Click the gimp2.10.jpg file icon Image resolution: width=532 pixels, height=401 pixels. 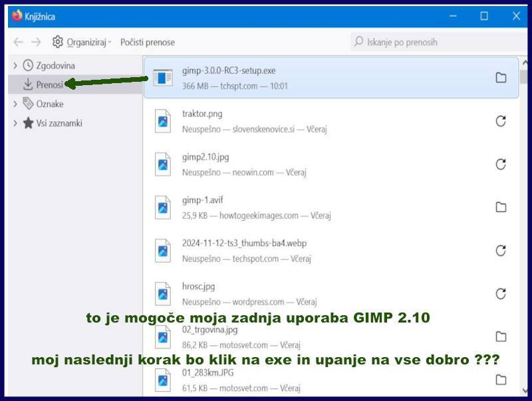pyautogui.click(x=162, y=164)
